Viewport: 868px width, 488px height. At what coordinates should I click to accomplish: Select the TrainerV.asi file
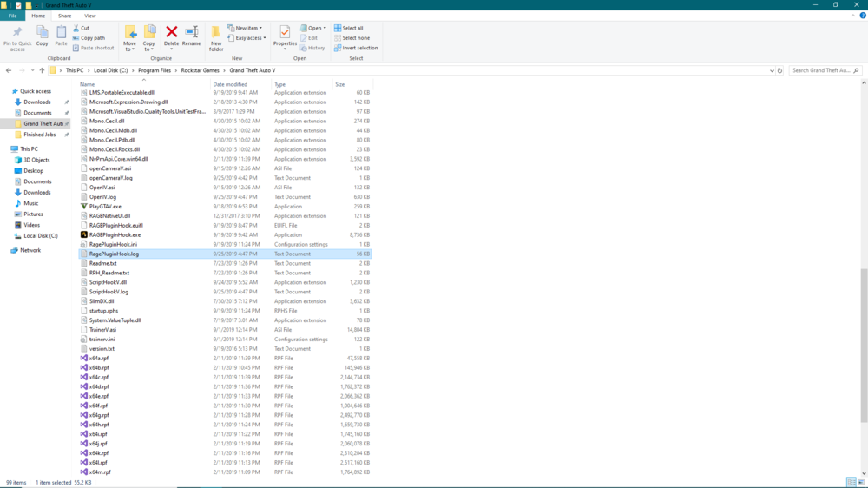[x=226, y=330]
